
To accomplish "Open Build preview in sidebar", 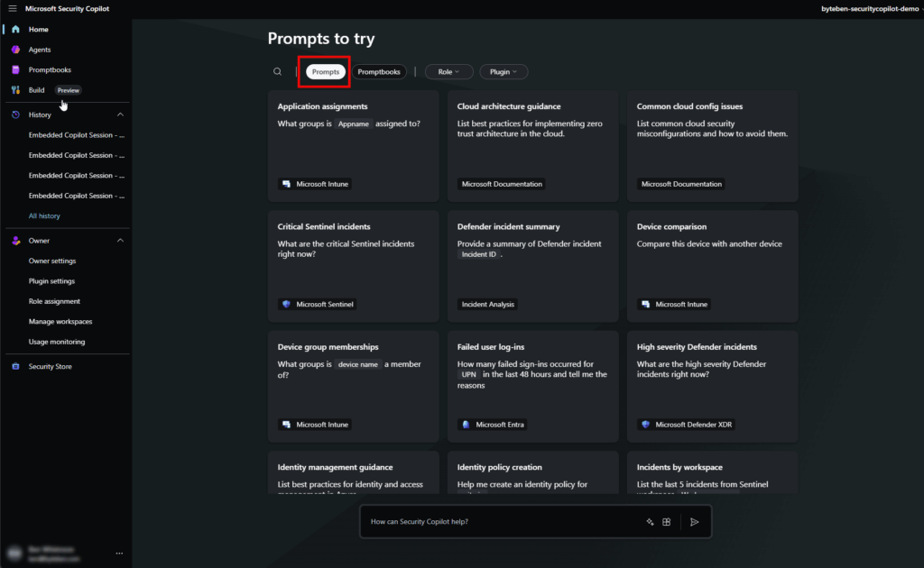I will [36, 90].
